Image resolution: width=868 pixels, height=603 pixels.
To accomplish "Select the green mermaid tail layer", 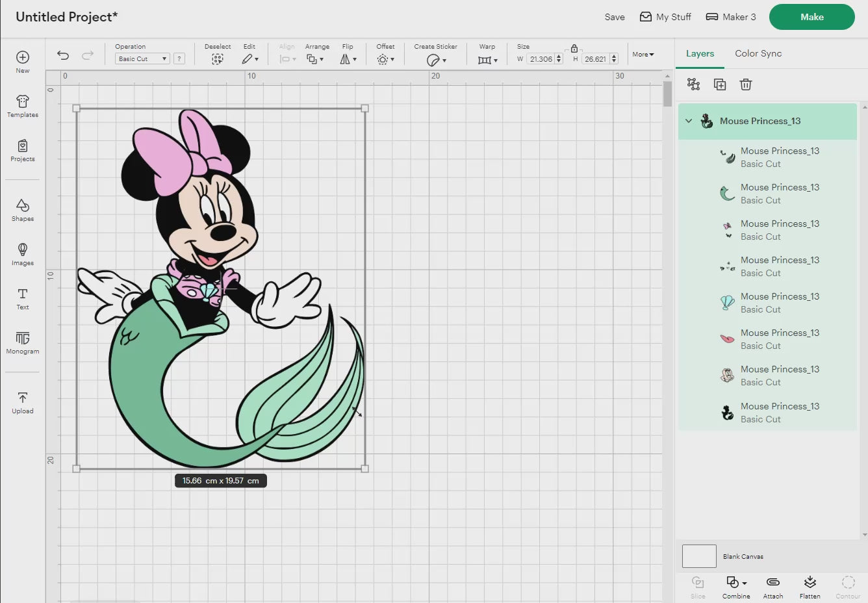I will pos(767,194).
